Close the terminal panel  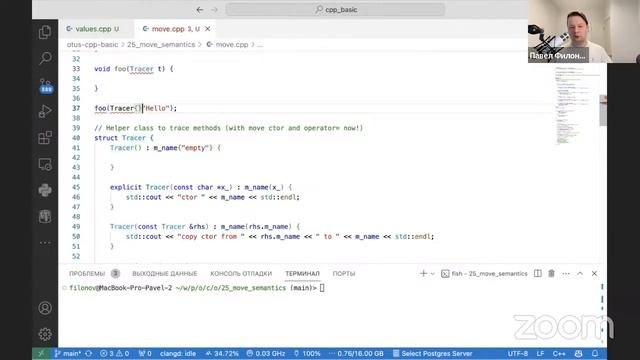(x=594, y=273)
